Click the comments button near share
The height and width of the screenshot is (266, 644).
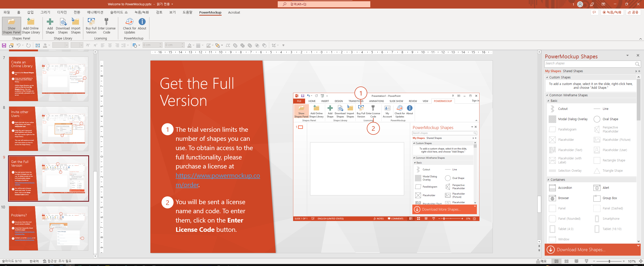click(x=594, y=12)
